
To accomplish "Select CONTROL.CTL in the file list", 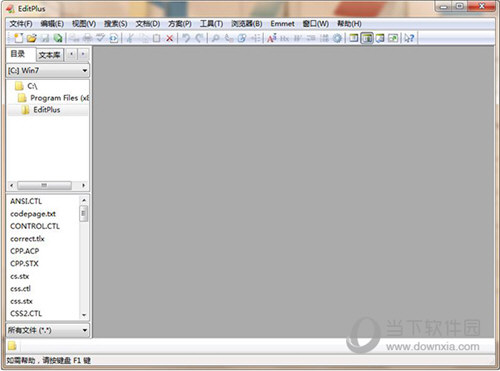I will coord(35,226).
